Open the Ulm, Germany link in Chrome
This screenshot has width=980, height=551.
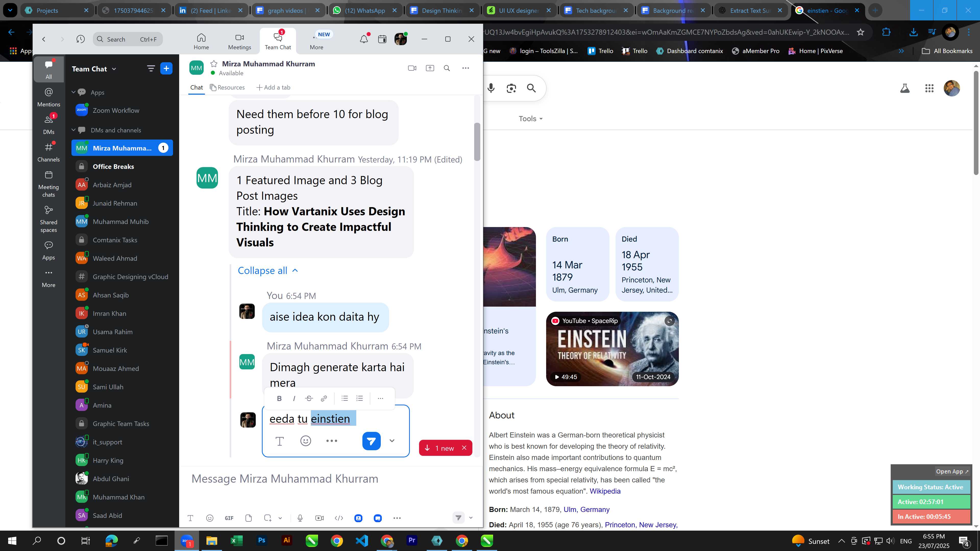tap(586, 510)
